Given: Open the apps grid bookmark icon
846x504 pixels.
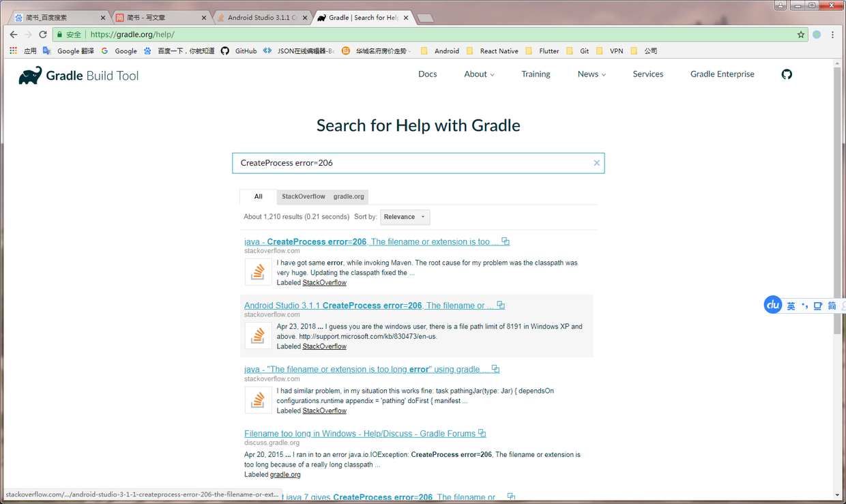Looking at the screenshot, I should tap(13, 51).
